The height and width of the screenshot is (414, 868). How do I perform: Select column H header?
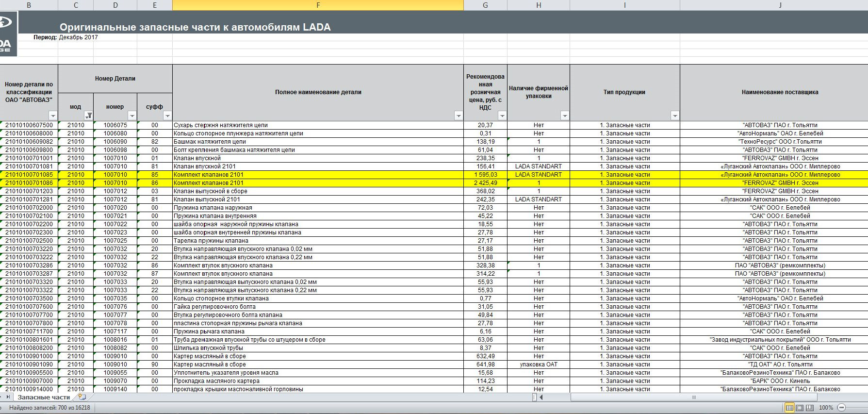(x=539, y=5)
